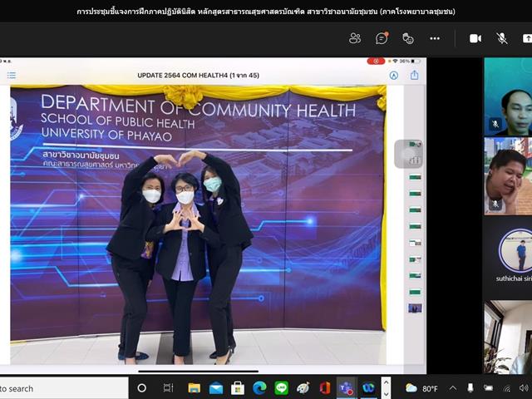Click the battery status tray icon

(488, 388)
